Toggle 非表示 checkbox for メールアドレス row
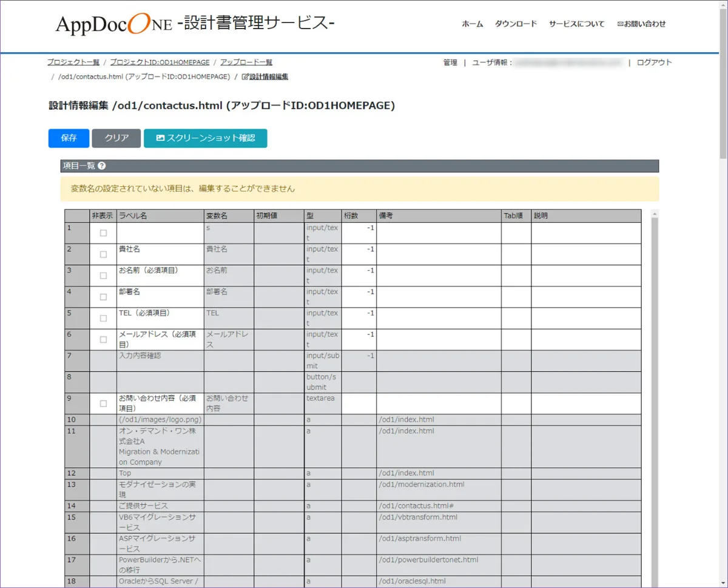 [103, 339]
